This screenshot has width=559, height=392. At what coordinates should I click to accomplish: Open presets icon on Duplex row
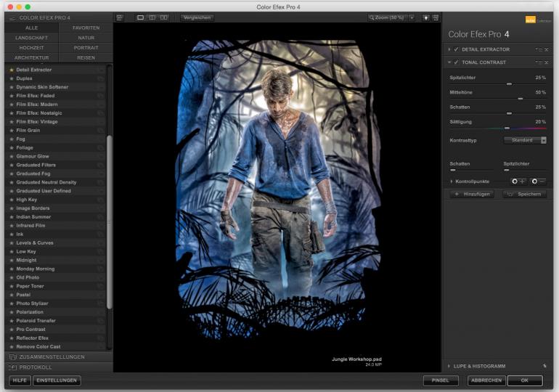[x=100, y=78]
